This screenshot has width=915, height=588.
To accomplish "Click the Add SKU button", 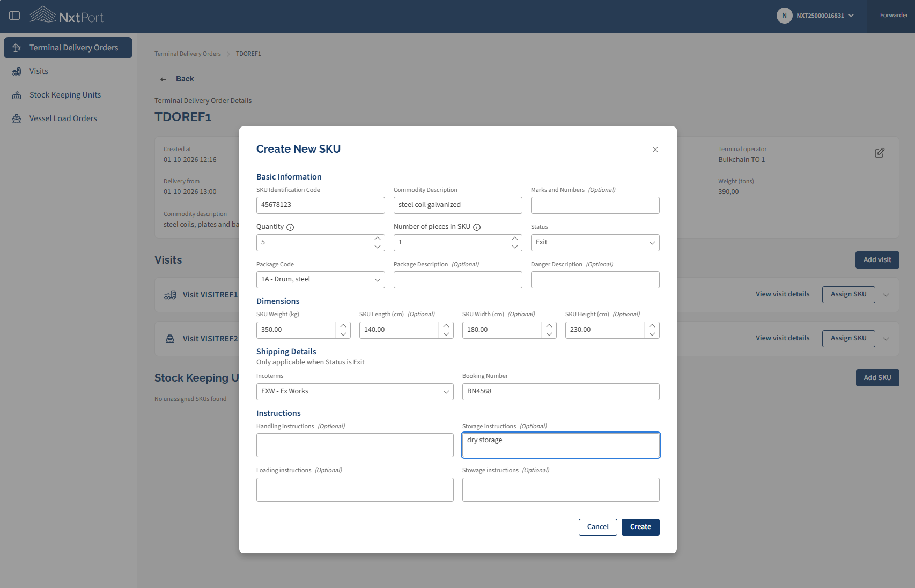I will 877,378.
